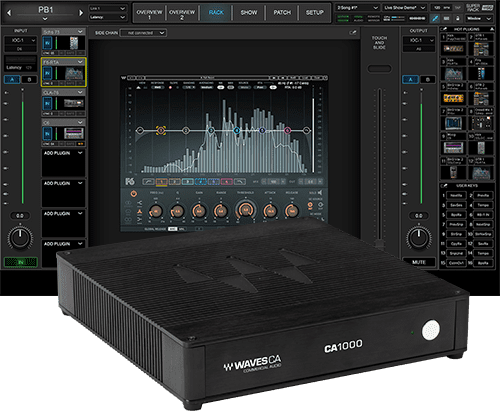
Task: Click the output gain value 0.0 field
Action: click(419, 216)
